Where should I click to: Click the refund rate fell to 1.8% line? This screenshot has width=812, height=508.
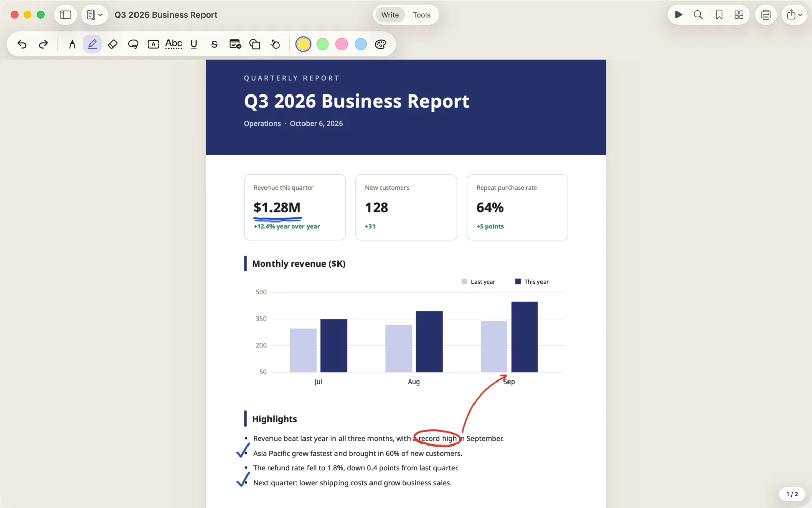click(x=356, y=468)
